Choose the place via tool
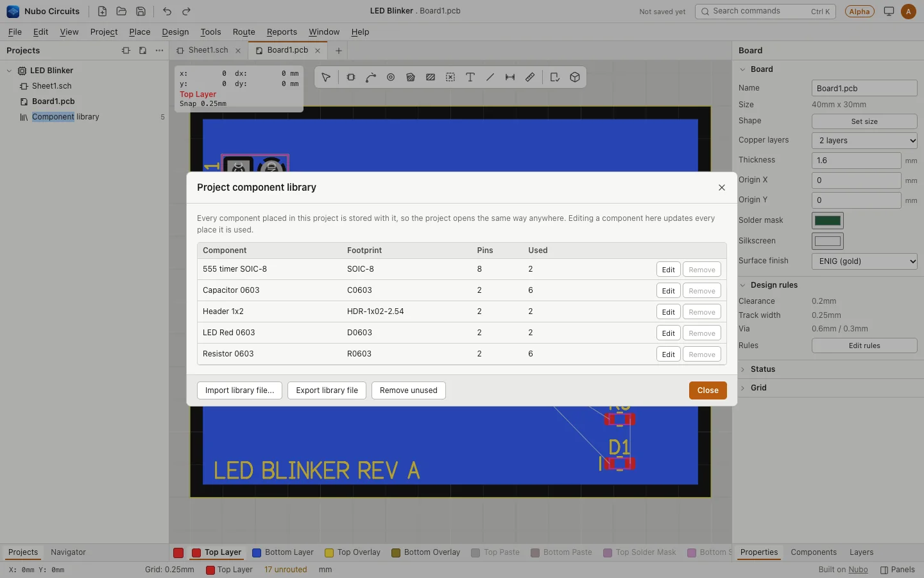The image size is (924, 578). (391, 77)
